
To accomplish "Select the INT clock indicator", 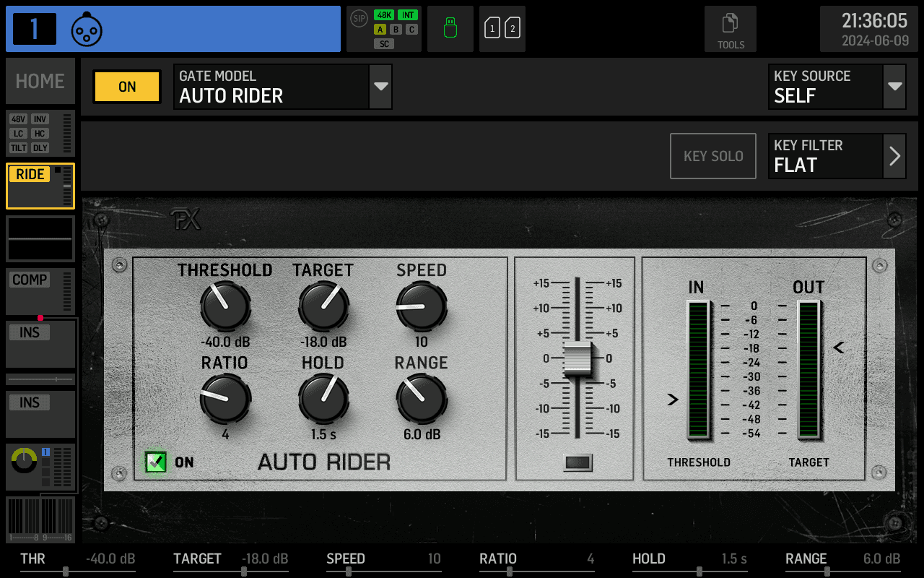I will 408,15.
